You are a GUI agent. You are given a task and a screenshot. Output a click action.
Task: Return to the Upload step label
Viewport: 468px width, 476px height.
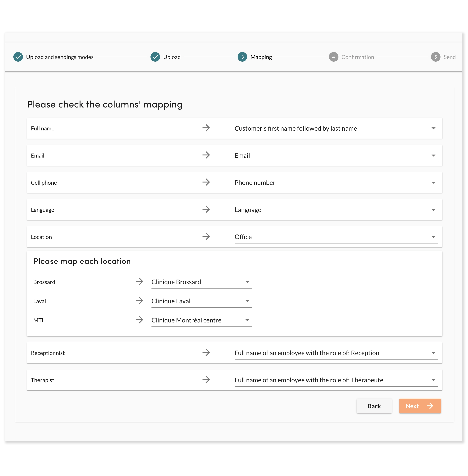click(x=172, y=57)
